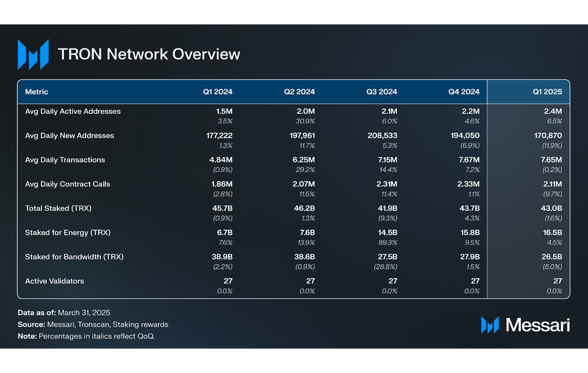Click the value '38.9B' staked for bandwidth
This screenshot has height=373, width=588.
tap(222, 257)
